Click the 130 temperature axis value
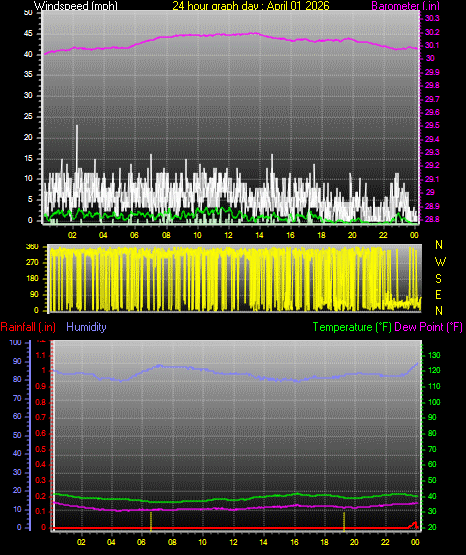 (x=434, y=355)
